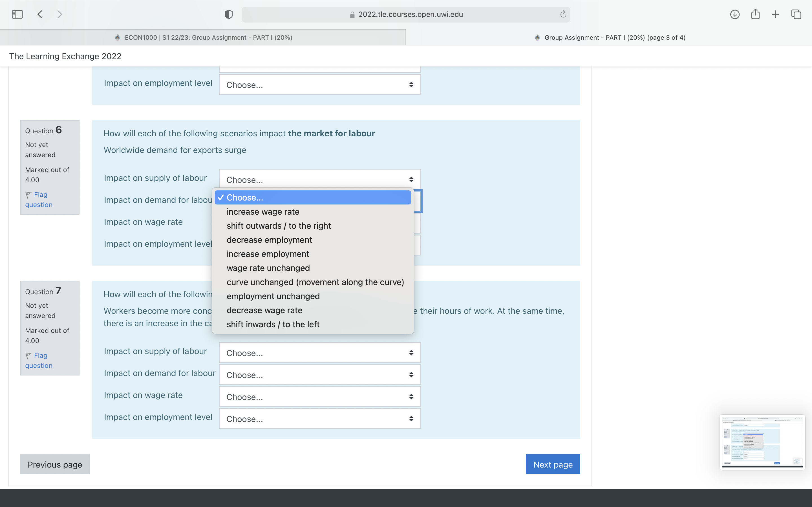This screenshot has width=812, height=507.
Task: Reload the page with the refresh icon
Action: pyautogui.click(x=563, y=14)
